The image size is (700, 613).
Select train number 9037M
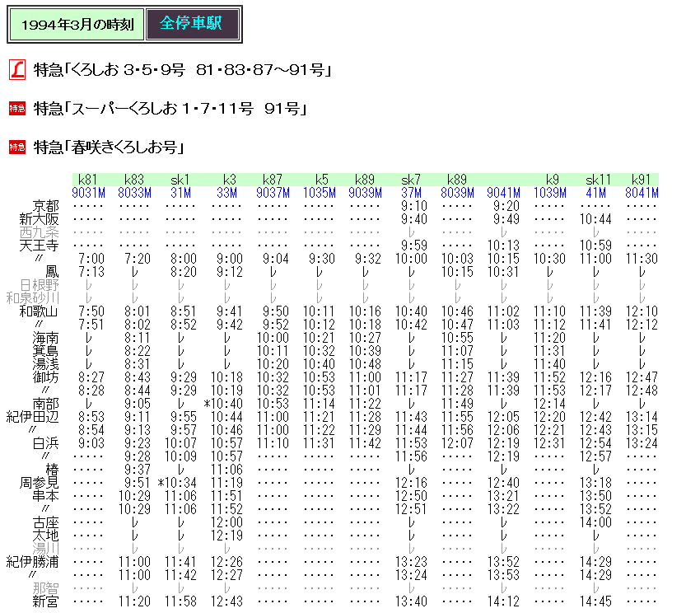[x=273, y=193]
